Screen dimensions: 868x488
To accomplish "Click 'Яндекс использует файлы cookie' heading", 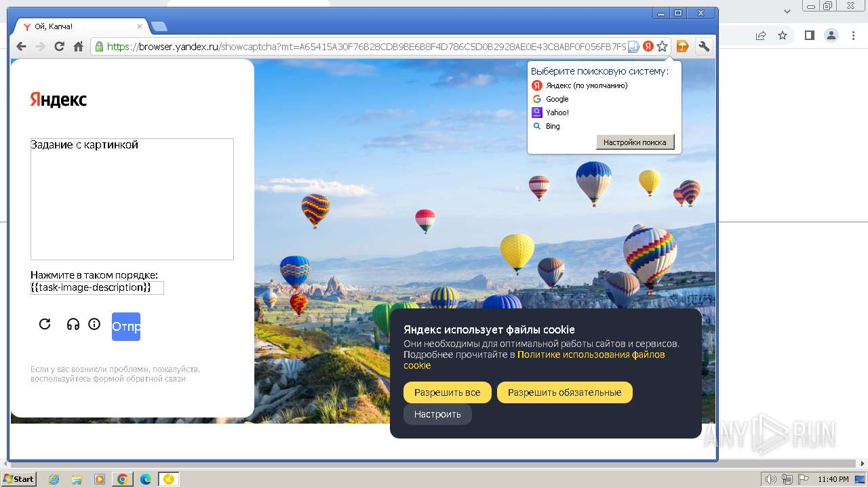I will pyautogui.click(x=489, y=329).
